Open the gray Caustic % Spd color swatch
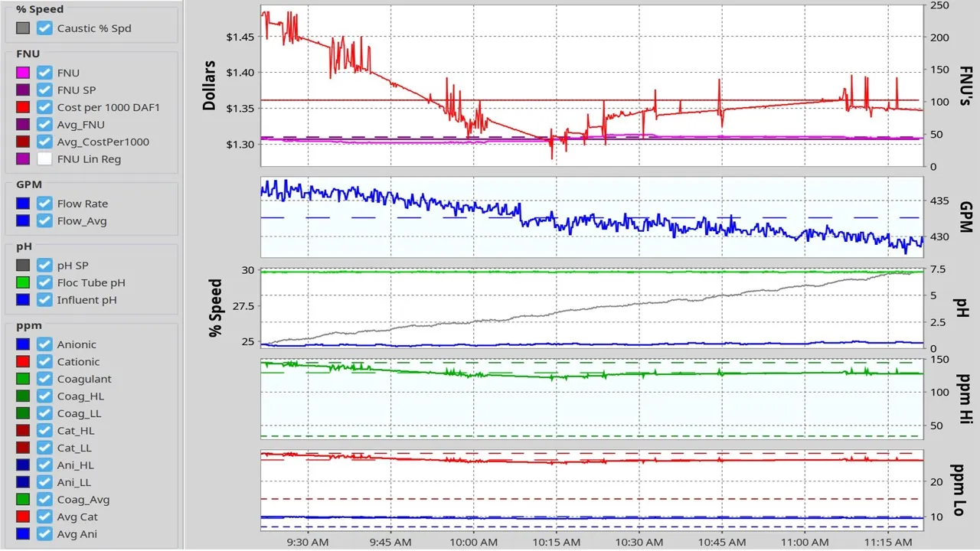The height and width of the screenshot is (551, 980). click(23, 28)
